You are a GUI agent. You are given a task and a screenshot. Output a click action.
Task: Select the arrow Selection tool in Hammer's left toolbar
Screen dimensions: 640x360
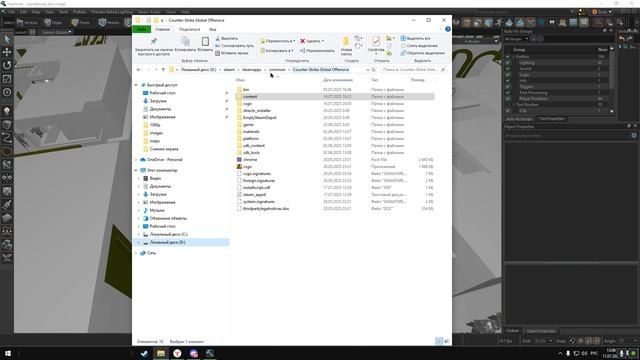click(7, 39)
